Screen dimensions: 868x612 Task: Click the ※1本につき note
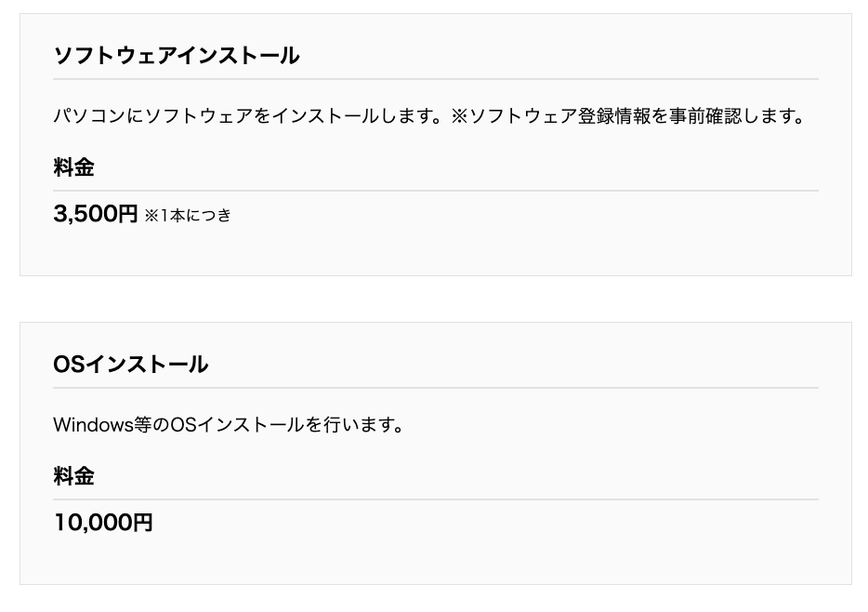click(188, 216)
